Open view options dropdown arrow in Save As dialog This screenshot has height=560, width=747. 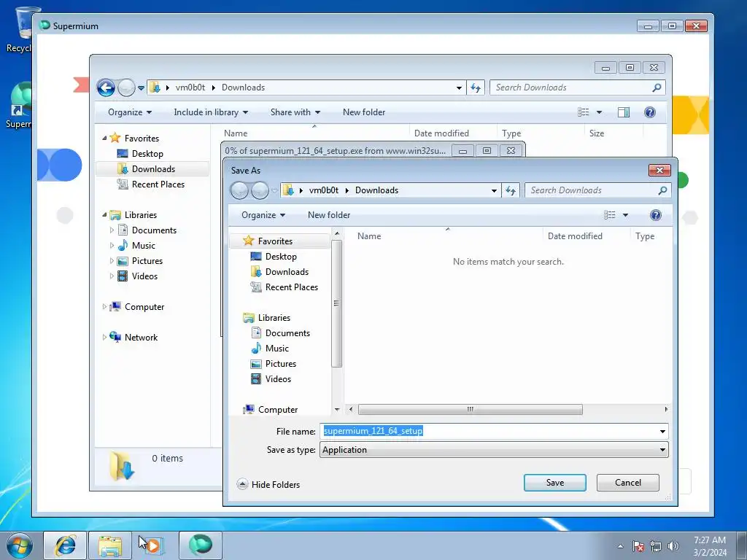(625, 215)
